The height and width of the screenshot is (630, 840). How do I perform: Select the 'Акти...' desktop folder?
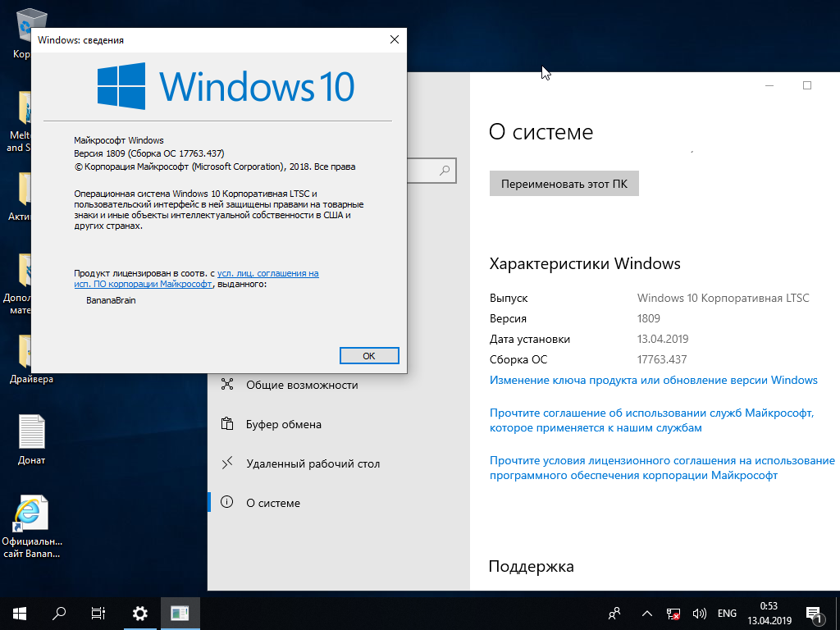tap(21, 197)
